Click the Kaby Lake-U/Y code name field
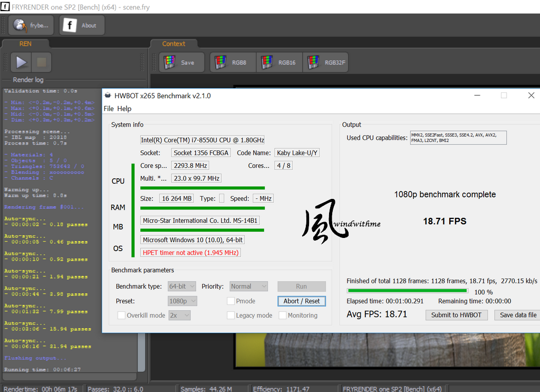 [x=297, y=152]
